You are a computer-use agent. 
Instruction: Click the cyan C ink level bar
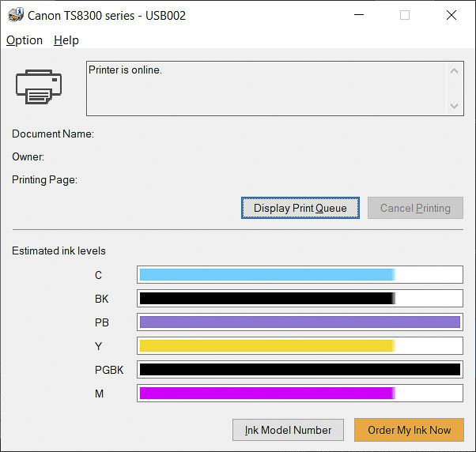coord(300,274)
